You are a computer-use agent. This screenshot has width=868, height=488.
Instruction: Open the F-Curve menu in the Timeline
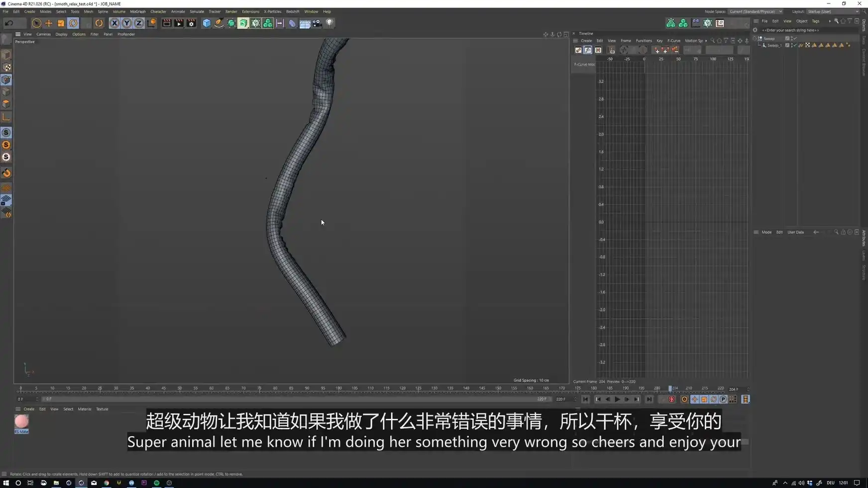[x=674, y=41]
